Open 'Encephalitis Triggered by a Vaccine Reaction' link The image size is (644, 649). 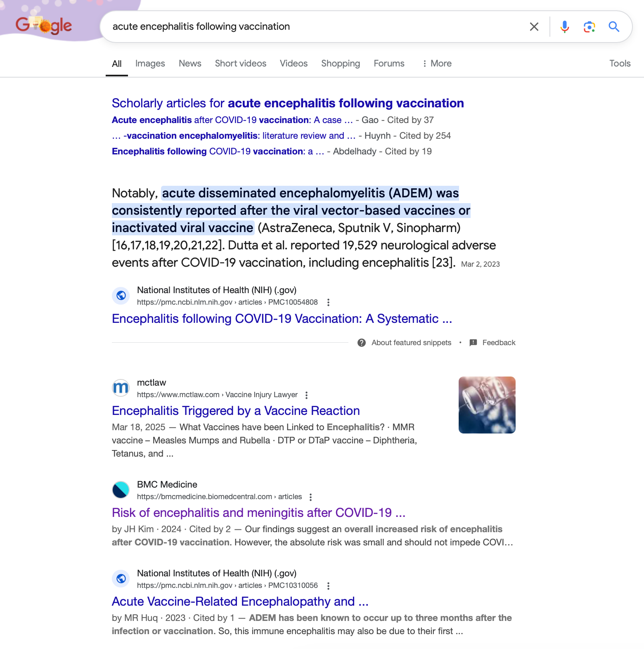click(236, 411)
